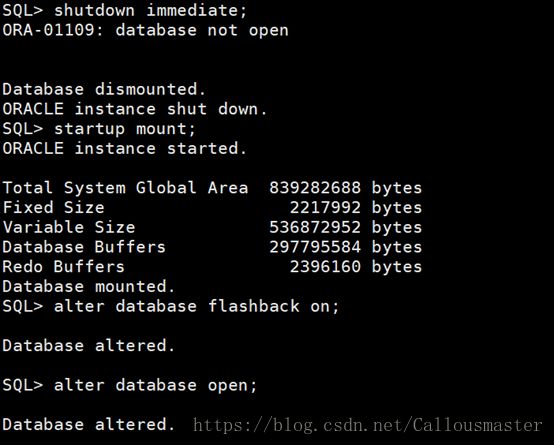Click the 'Redo Buffers' label text
Image resolution: width=554 pixels, height=445 pixels.
64,267
